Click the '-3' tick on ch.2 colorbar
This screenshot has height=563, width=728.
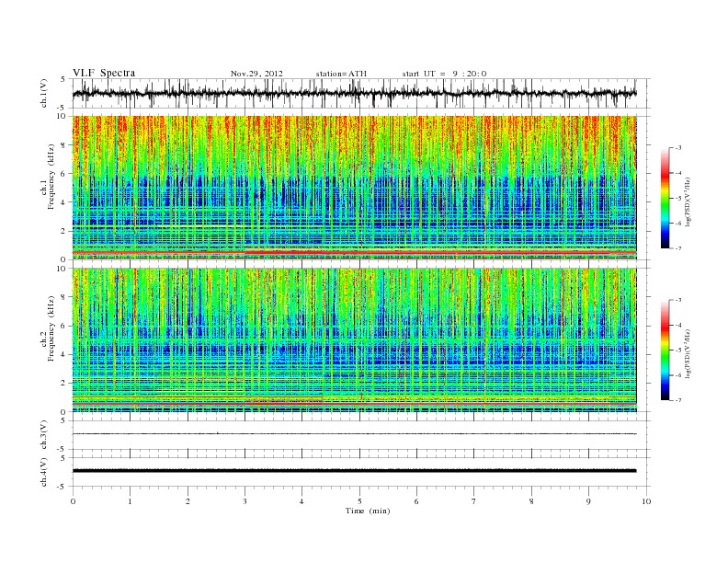coord(678,300)
